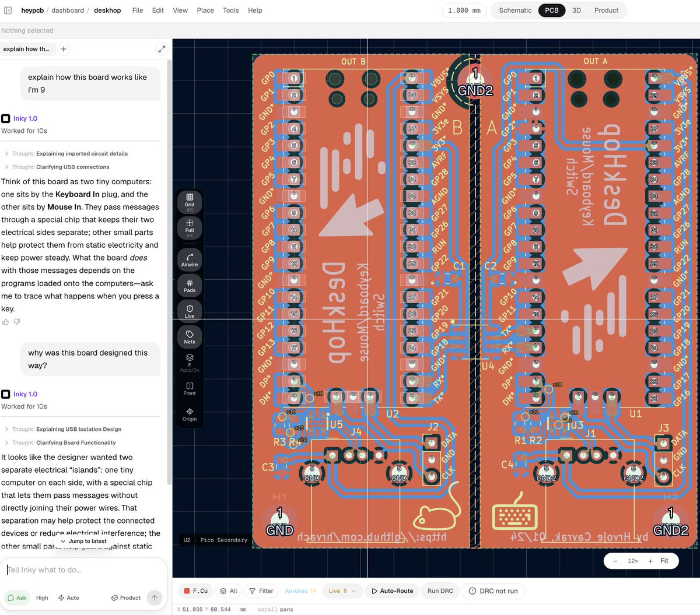Click the U2 Pico Secondary status label
Screen dimensions: 700x615
215,540
